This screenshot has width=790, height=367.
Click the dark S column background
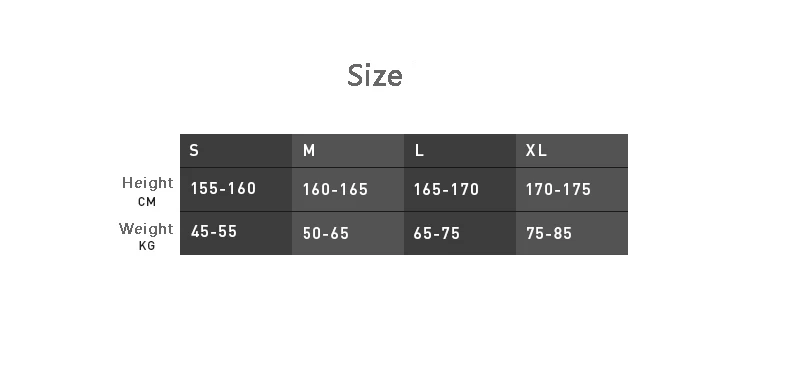click(x=236, y=195)
